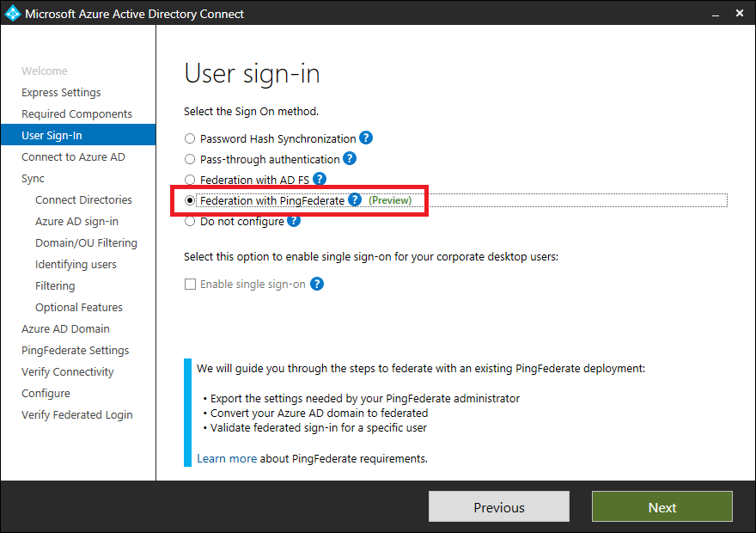Click the Next button
Image resolution: width=756 pixels, height=533 pixels.
coord(662,507)
